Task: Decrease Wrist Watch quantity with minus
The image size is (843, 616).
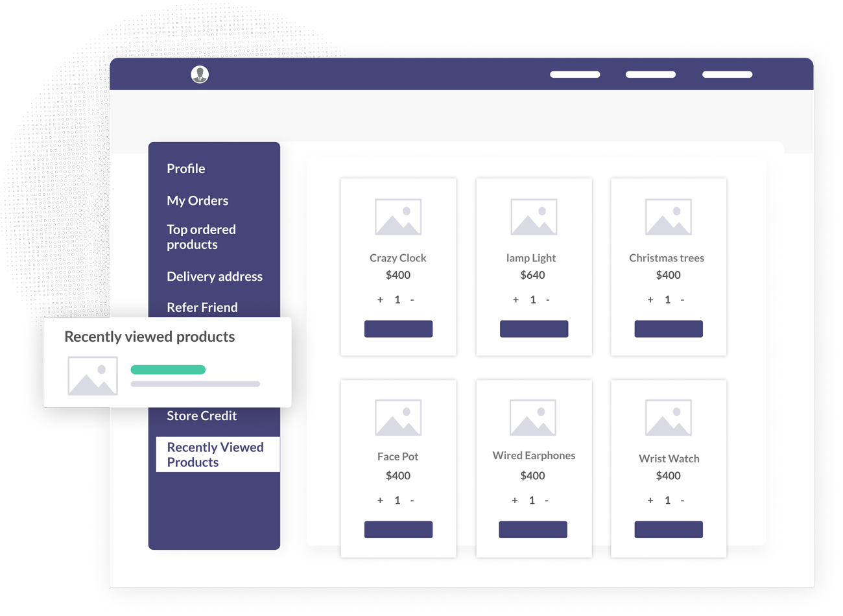Action: [683, 501]
